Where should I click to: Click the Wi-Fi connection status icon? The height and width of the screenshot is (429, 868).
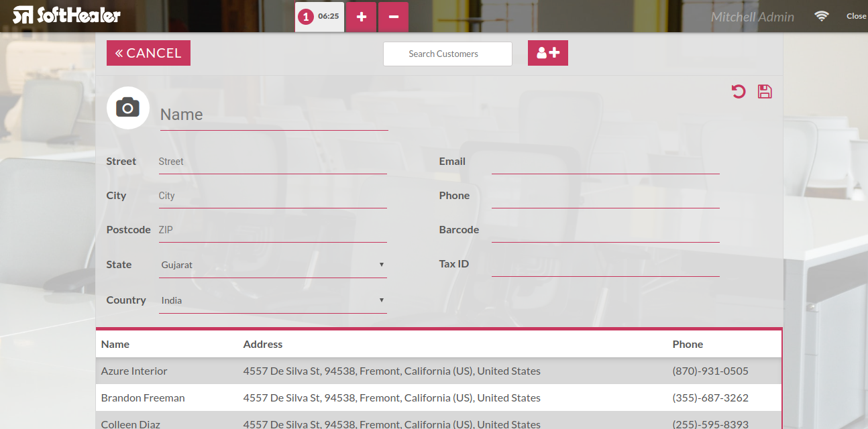tap(822, 16)
